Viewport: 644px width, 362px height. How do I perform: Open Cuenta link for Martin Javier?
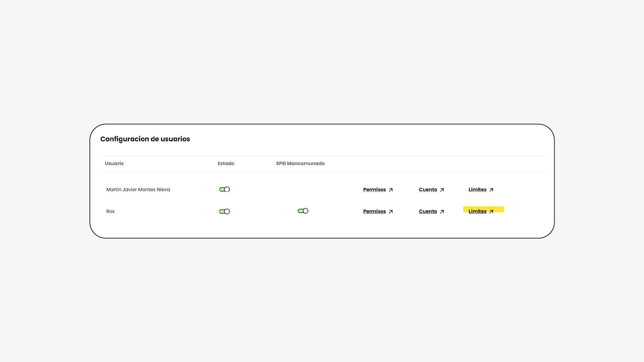pos(428,190)
